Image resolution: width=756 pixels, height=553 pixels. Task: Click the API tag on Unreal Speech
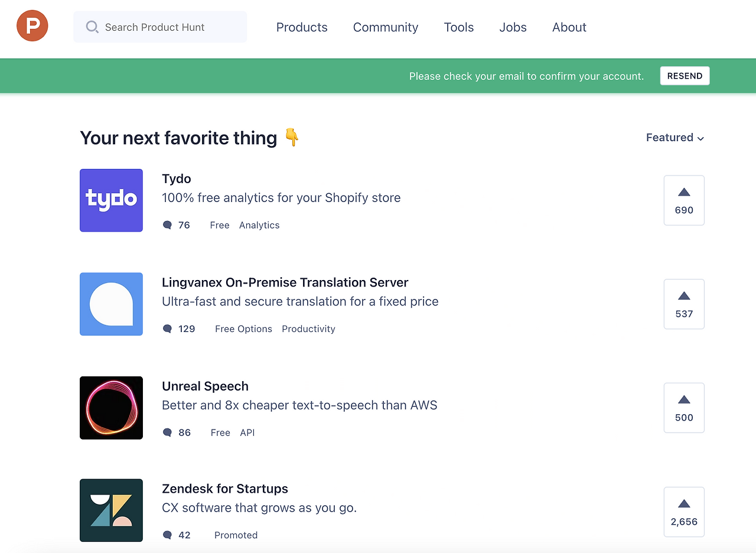click(x=247, y=432)
